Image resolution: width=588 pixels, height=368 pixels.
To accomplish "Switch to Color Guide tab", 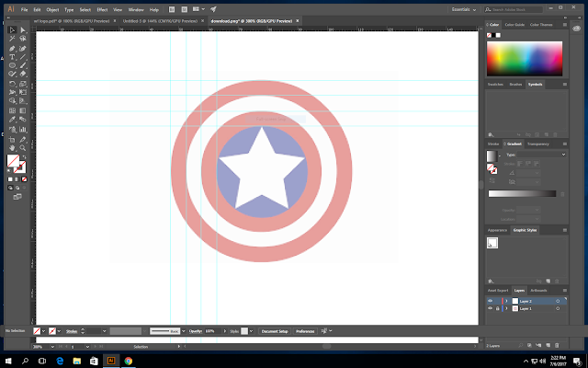I will point(514,25).
